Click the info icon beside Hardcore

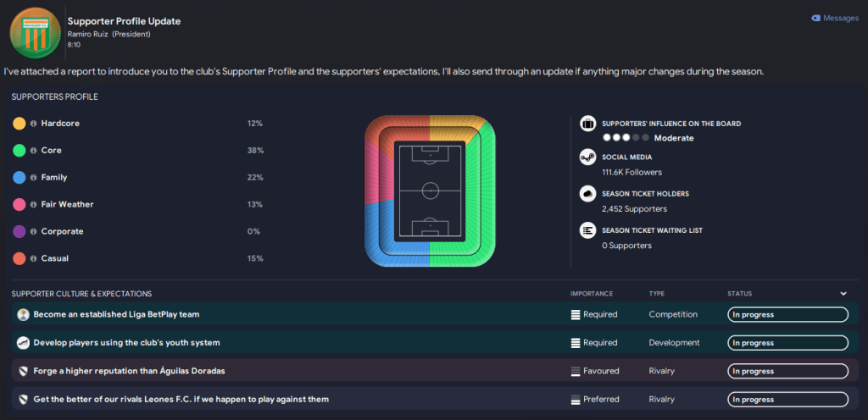[x=34, y=124]
